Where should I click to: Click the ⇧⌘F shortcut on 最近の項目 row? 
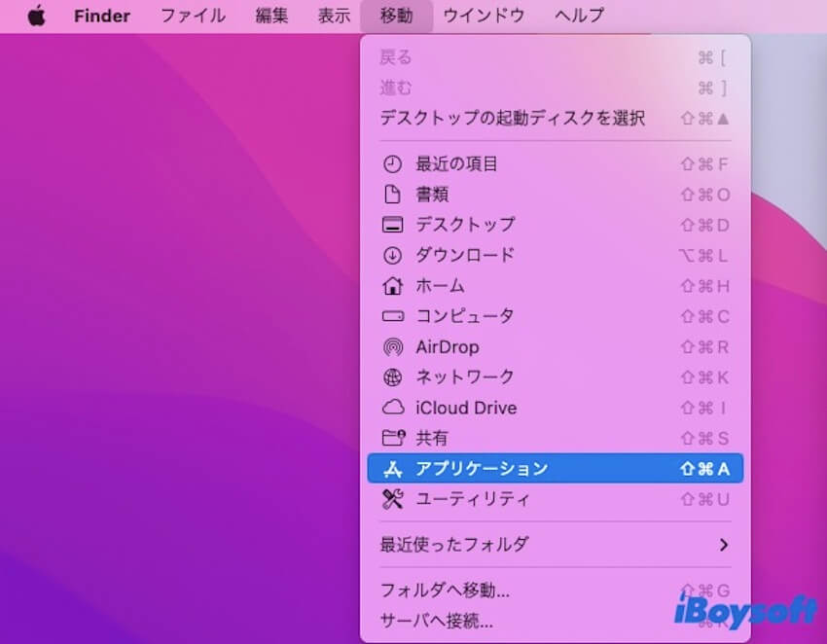click(704, 164)
